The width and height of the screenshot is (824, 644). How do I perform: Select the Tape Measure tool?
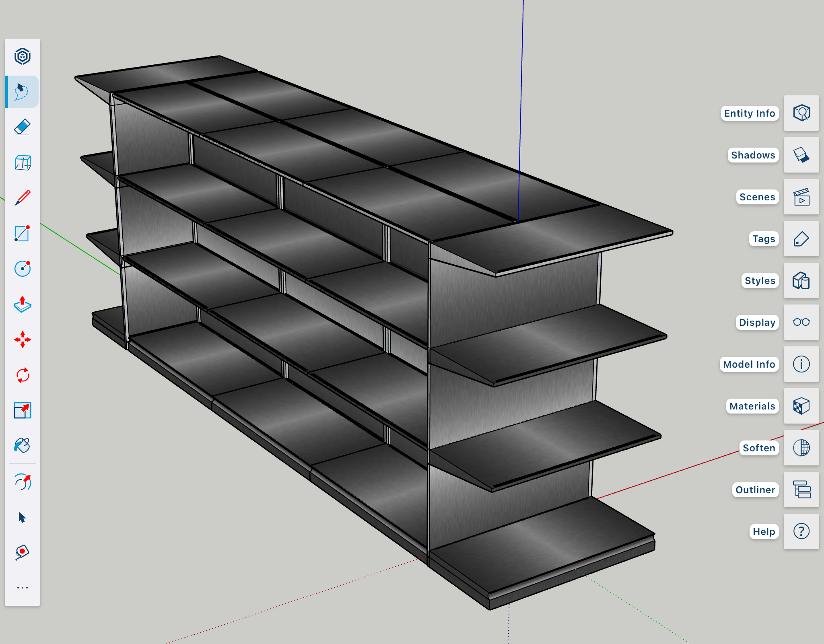tap(22, 552)
